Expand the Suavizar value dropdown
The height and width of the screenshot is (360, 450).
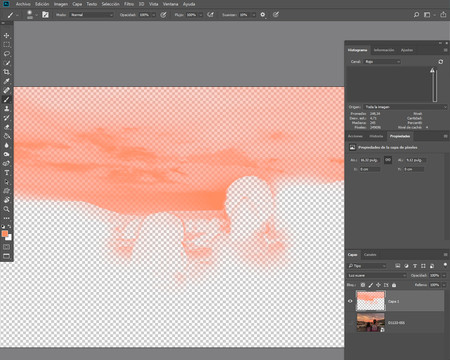[254, 15]
